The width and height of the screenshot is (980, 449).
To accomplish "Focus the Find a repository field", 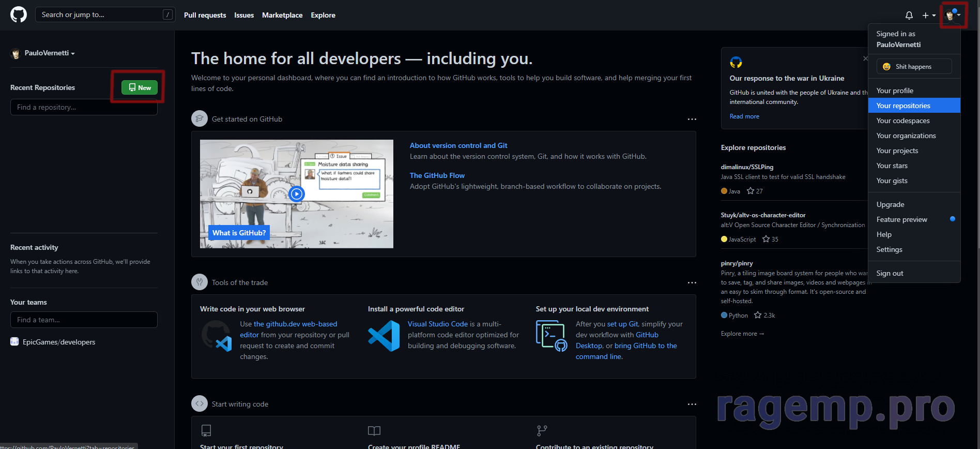I will (x=84, y=107).
